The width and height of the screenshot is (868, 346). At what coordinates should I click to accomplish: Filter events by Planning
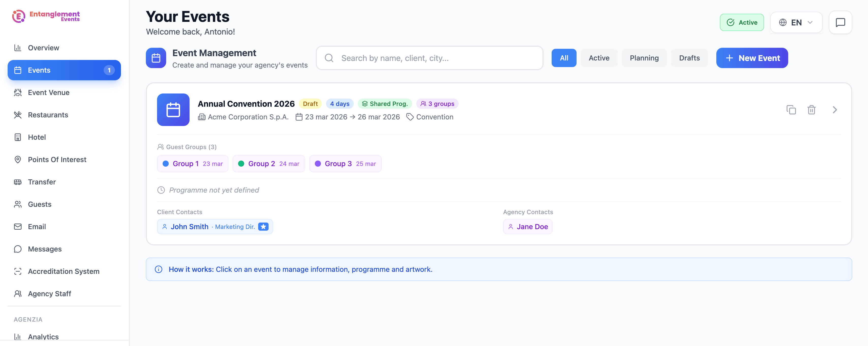click(x=644, y=58)
